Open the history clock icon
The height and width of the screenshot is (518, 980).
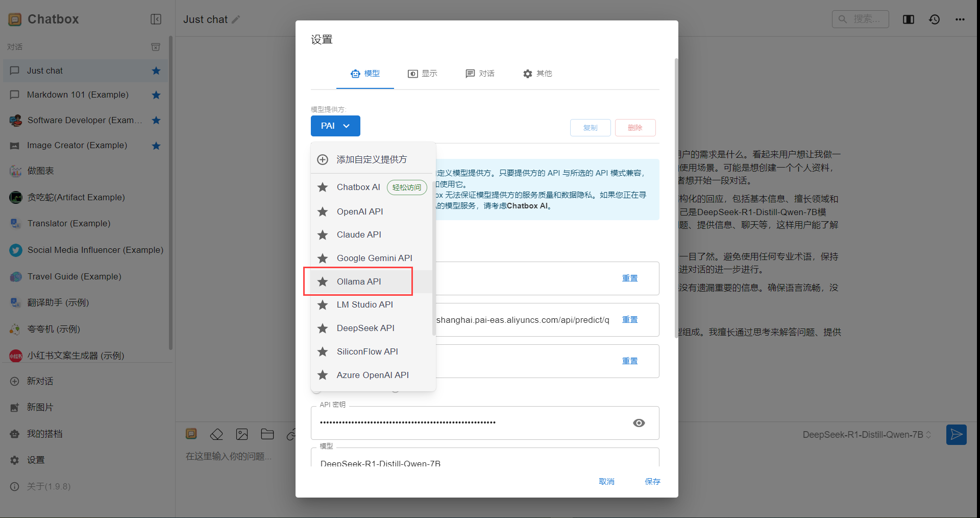[934, 19]
